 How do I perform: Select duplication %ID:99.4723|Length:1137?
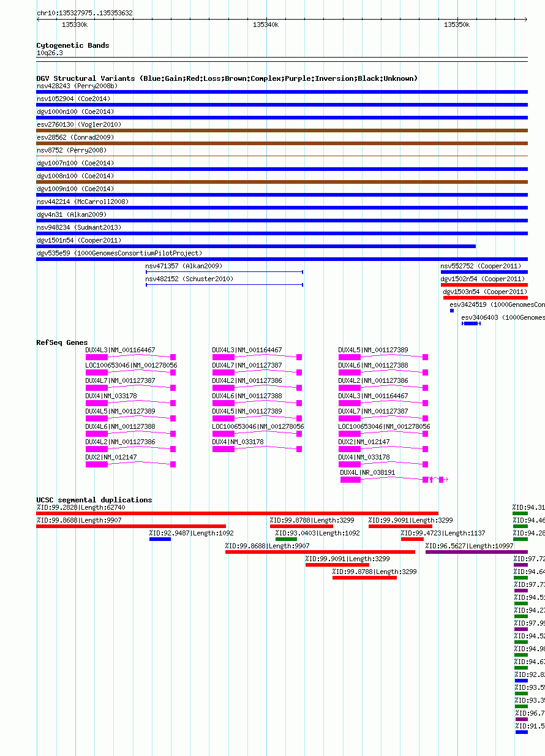click(x=412, y=539)
